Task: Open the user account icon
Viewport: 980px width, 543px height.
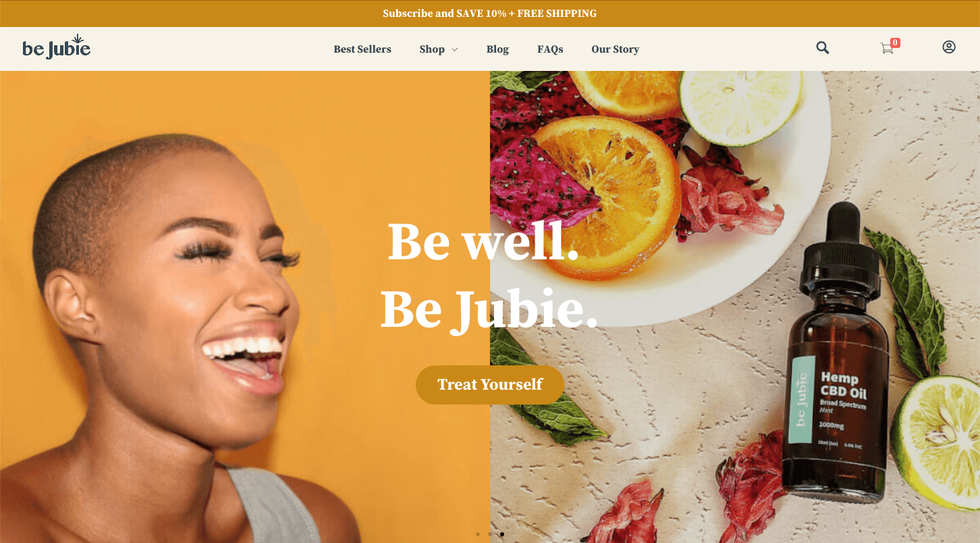Action: click(949, 47)
